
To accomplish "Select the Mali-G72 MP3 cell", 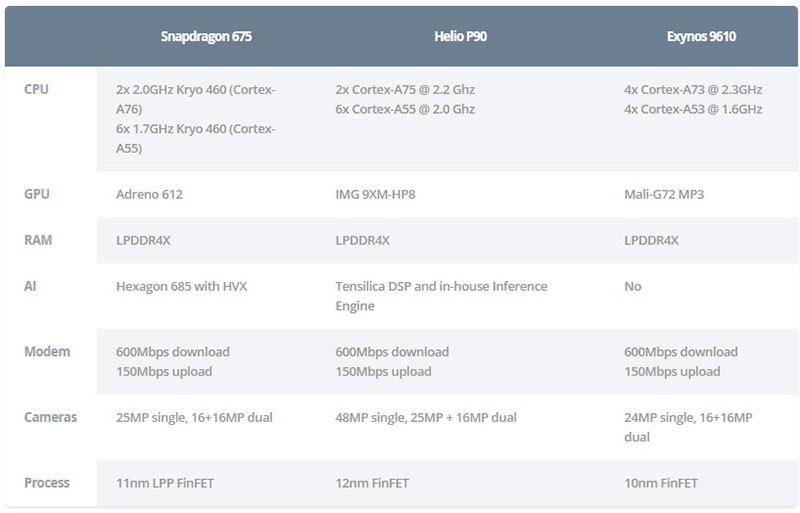I will point(664,194).
